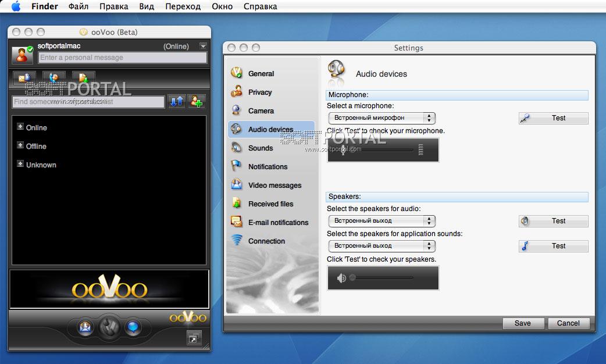
Task: Click the send video message toolbar icon
Action: click(x=24, y=78)
